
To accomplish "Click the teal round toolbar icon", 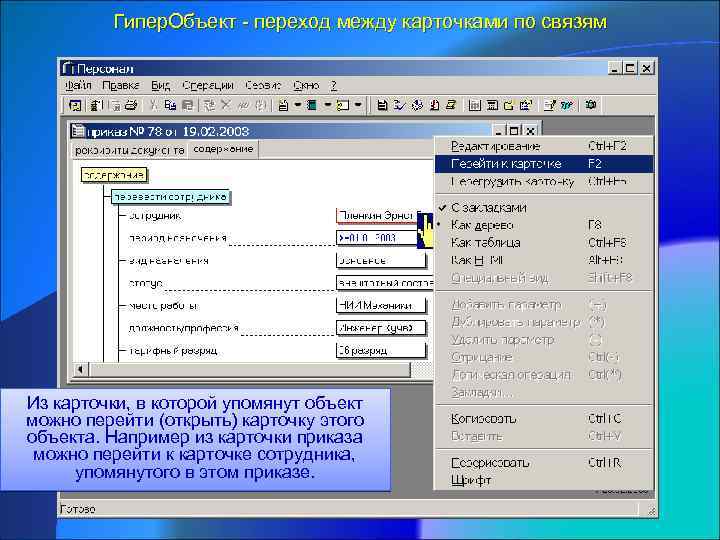I will click(x=567, y=105).
